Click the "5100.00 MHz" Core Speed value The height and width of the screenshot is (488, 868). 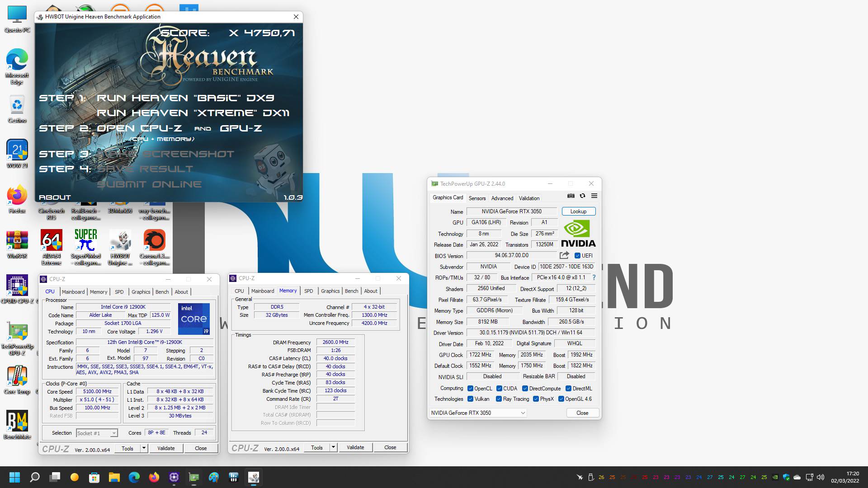point(97,392)
